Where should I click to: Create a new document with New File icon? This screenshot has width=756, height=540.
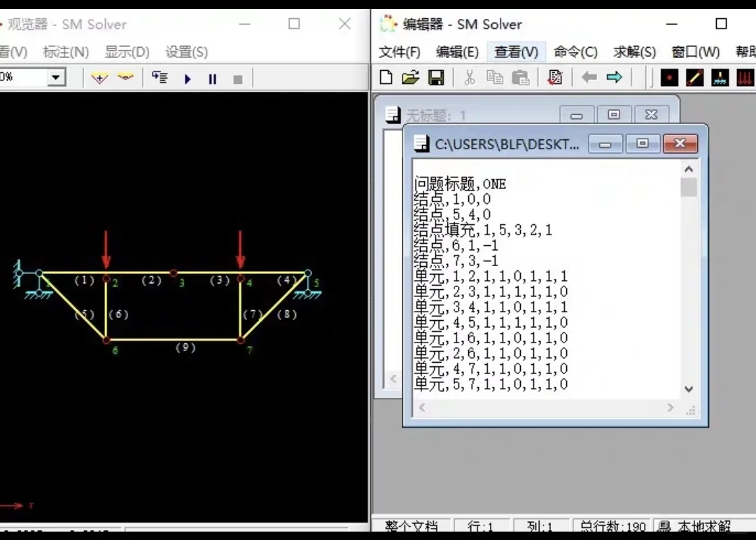click(x=386, y=77)
